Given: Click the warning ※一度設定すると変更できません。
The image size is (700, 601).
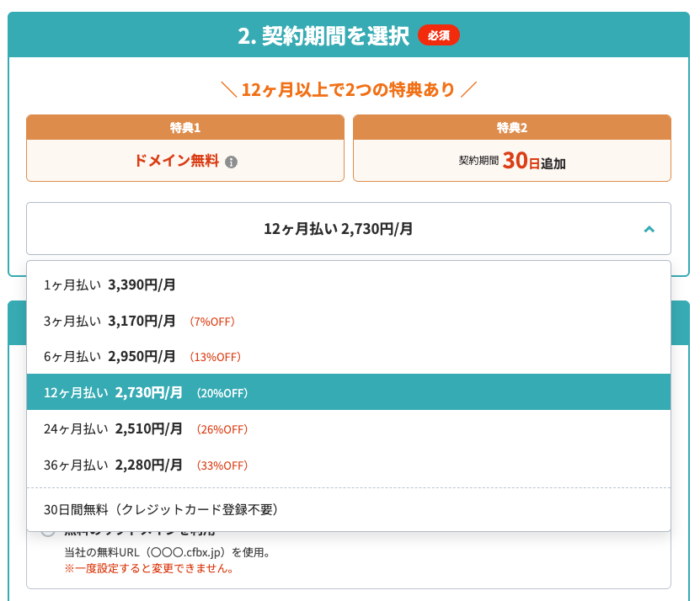Looking at the screenshot, I should 150,568.
